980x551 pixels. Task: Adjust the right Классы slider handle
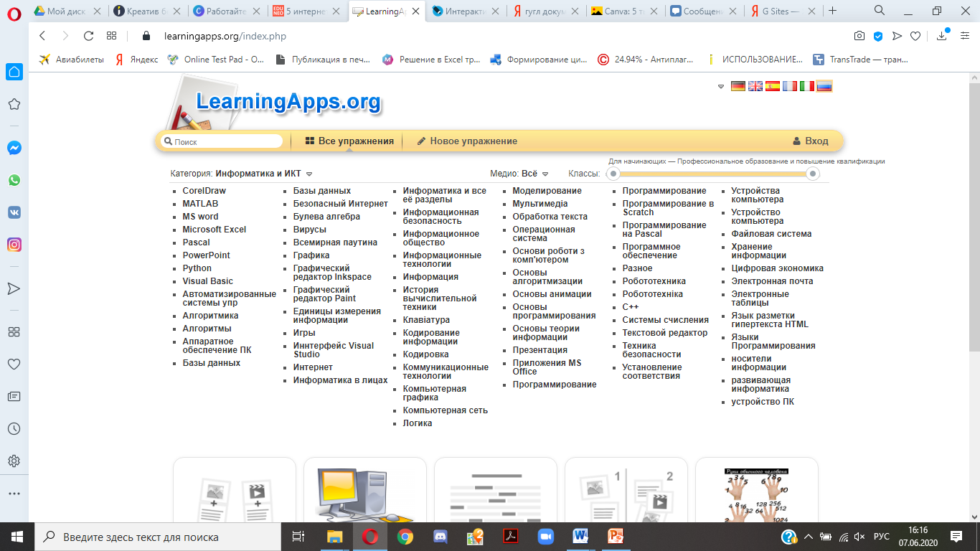pyautogui.click(x=813, y=174)
